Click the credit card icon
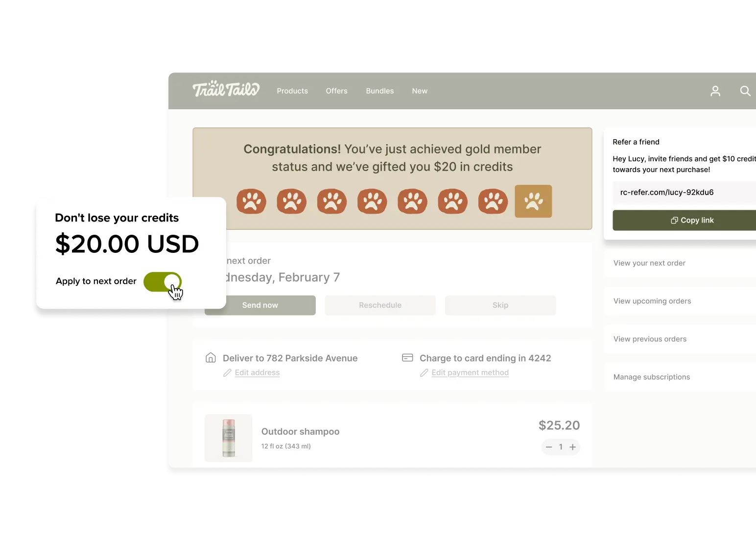The height and width of the screenshot is (541, 756). (407, 358)
